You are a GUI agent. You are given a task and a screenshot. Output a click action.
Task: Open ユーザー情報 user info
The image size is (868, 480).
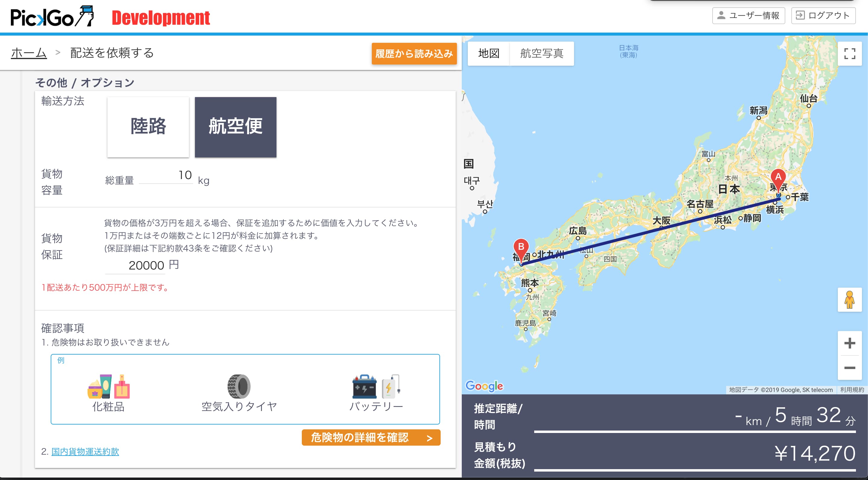(x=748, y=15)
